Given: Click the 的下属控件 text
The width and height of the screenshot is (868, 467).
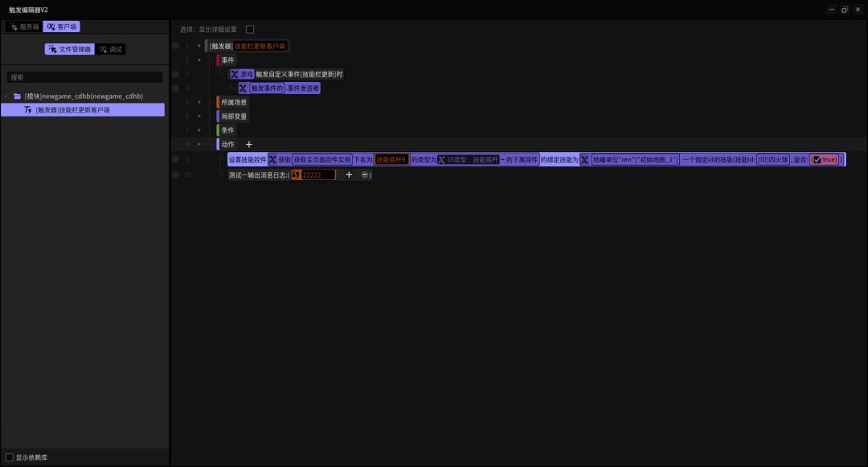Looking at the screenshot, I should pos(522,159).
